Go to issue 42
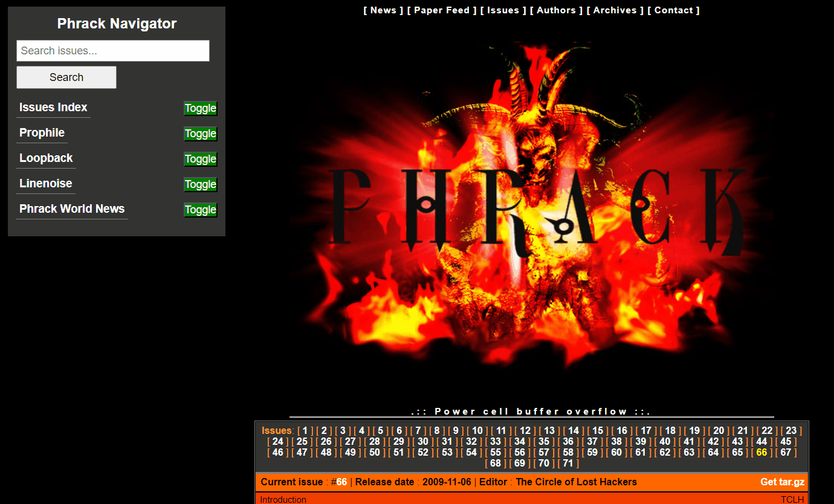The image size is (834, 504). [x=713, y=442]
